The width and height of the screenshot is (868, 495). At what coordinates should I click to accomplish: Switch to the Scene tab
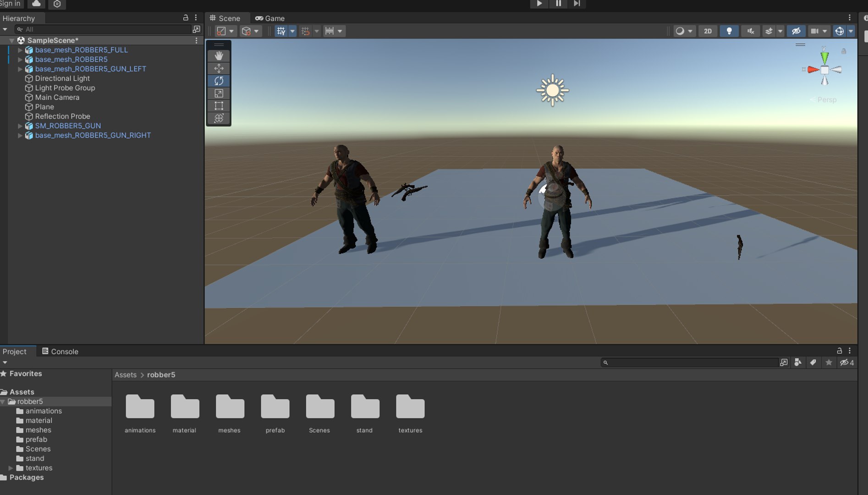click(225, 18)
